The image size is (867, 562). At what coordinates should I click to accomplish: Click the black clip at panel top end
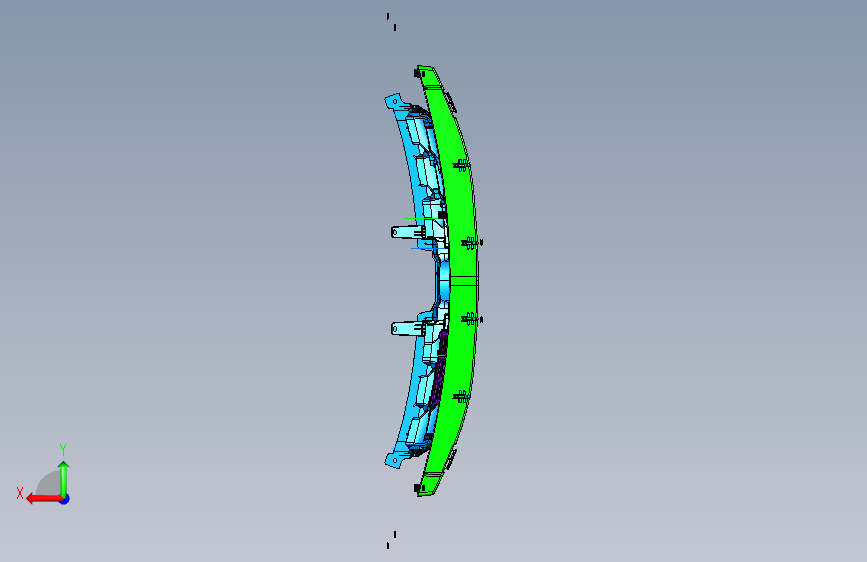tap(418, 73)
